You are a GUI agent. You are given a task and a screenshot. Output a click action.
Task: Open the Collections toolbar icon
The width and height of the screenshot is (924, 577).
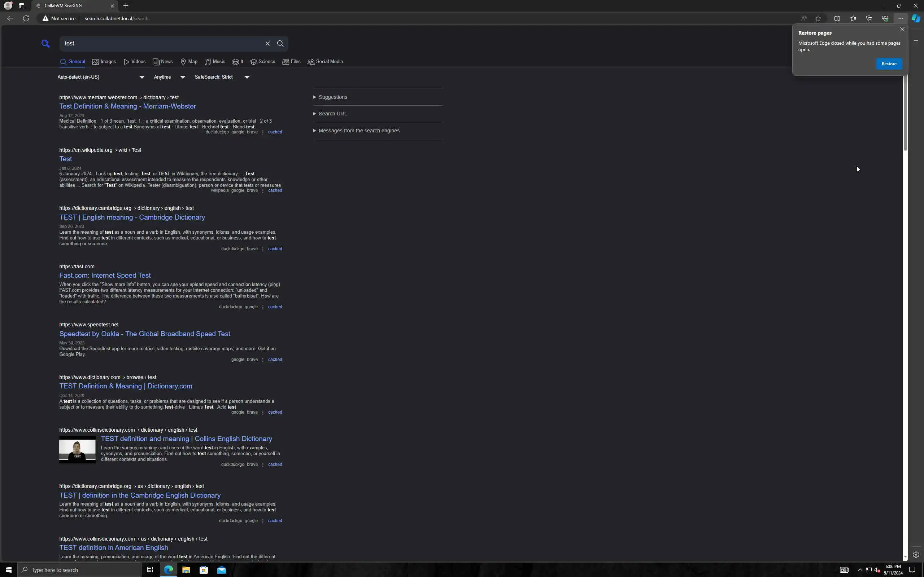click(x=869, y=18)
